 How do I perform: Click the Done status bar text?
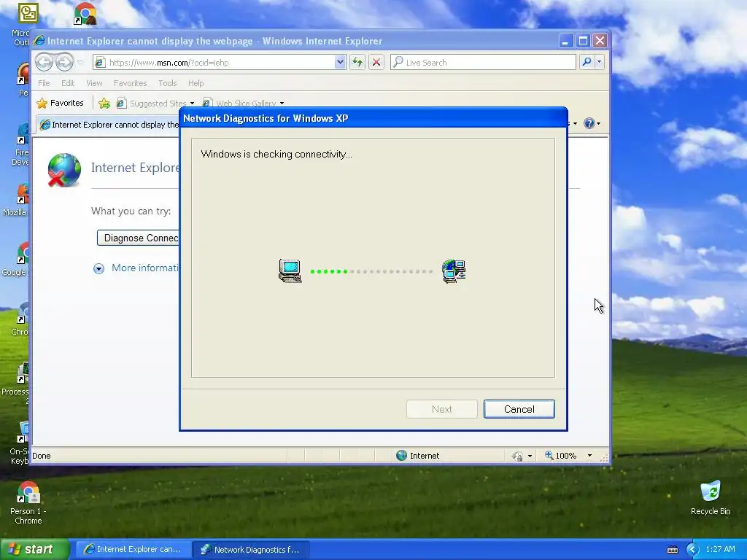(x=42, y=456)
